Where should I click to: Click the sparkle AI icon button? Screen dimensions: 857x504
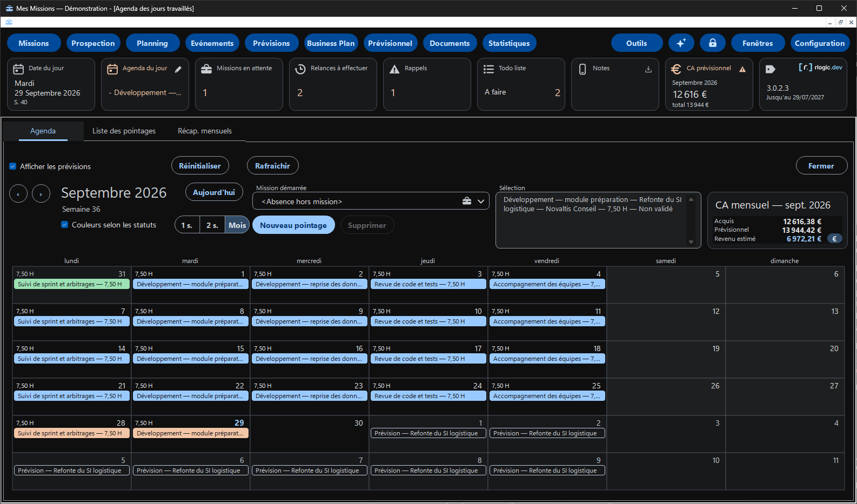click(681, 43)
